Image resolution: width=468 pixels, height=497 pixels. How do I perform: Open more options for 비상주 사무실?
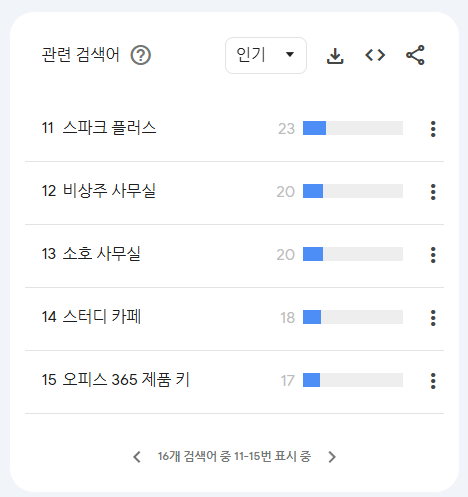click(433, 192)
